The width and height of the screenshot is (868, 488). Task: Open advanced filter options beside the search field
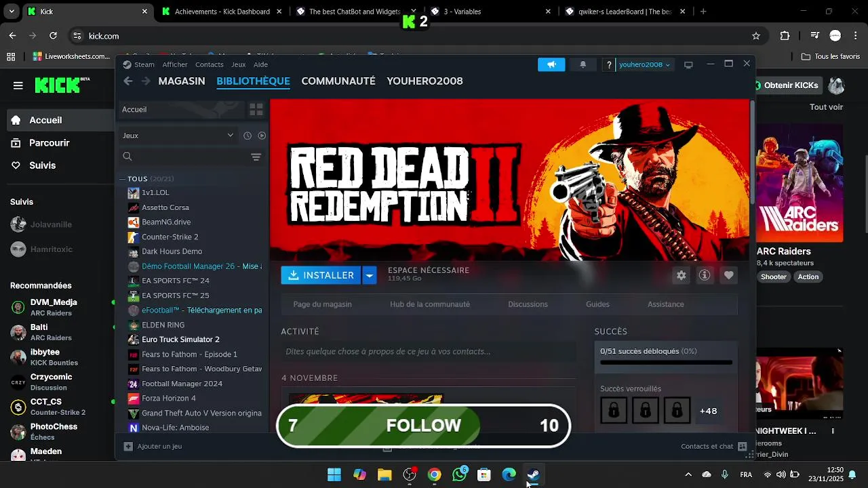[256, 157]
